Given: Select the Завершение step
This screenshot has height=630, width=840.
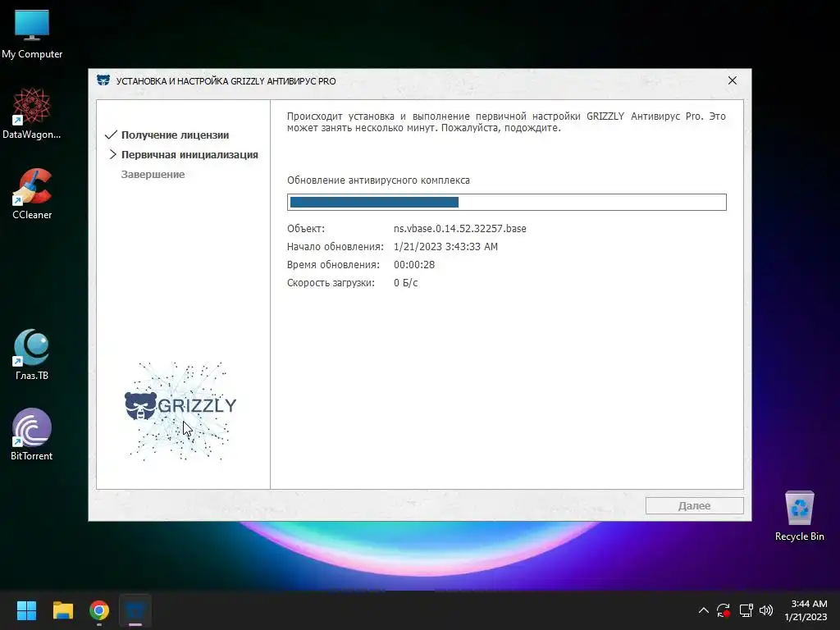Looking at the screenshot, I should click(x=153, y=174).
